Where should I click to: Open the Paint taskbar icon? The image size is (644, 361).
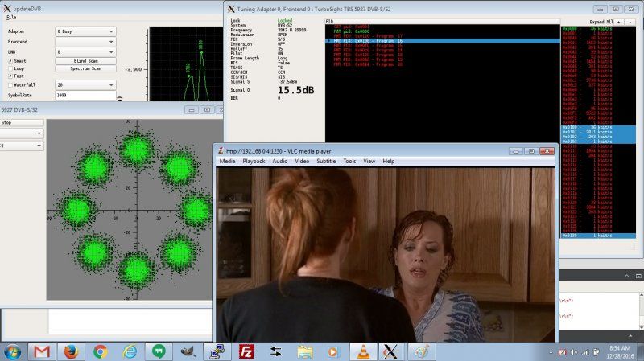click(x=421, y=352)
